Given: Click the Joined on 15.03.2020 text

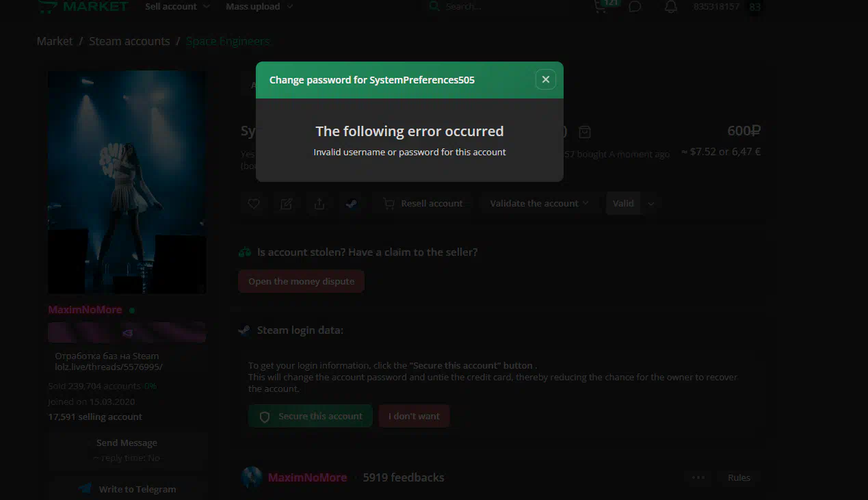Looking at the screenshot, I should click(92, 402).
